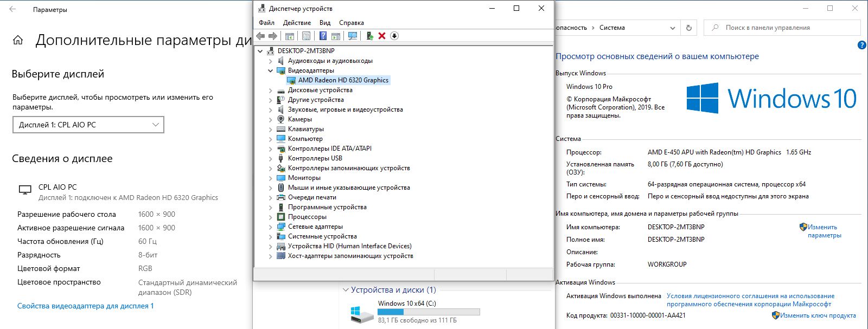Click 8,00 ГБ installed memory value
868x329 pixels.
[x=685, y=164]
